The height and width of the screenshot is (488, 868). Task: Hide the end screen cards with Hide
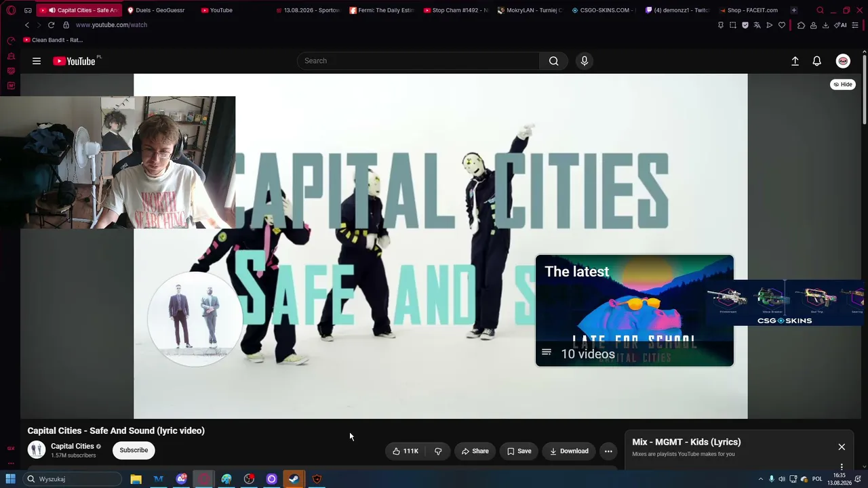[x=843, y=85]
